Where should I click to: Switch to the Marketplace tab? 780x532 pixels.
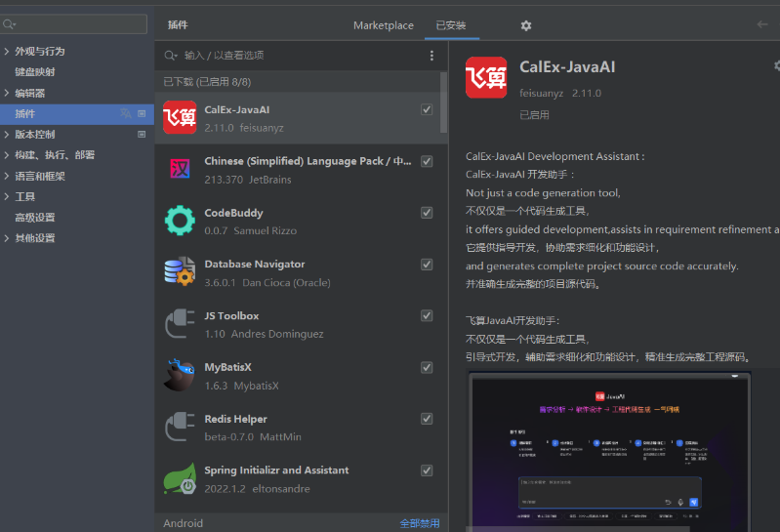[x=384, y=25]
